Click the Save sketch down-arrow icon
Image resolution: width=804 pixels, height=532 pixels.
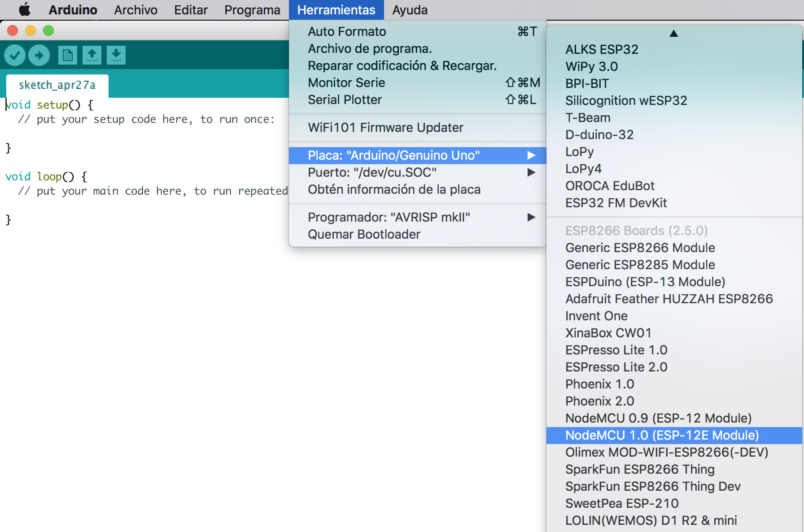(116, 55)
